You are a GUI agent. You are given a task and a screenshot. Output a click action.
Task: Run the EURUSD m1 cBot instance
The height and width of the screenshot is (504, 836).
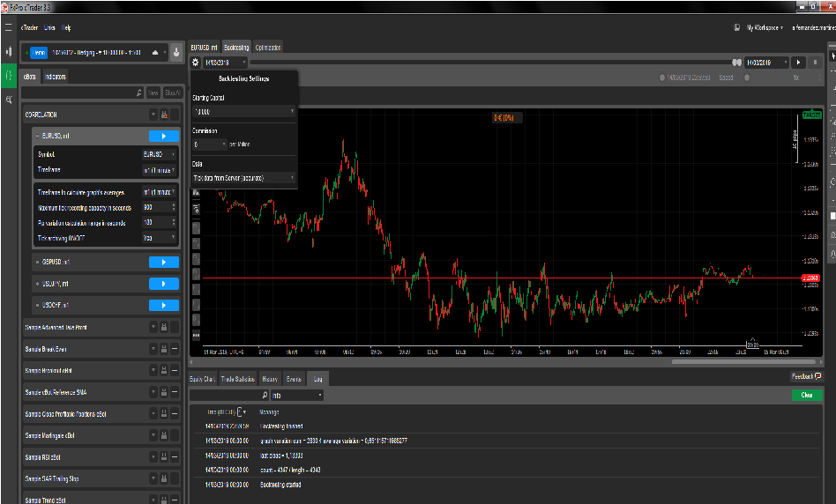pos(163,136)
